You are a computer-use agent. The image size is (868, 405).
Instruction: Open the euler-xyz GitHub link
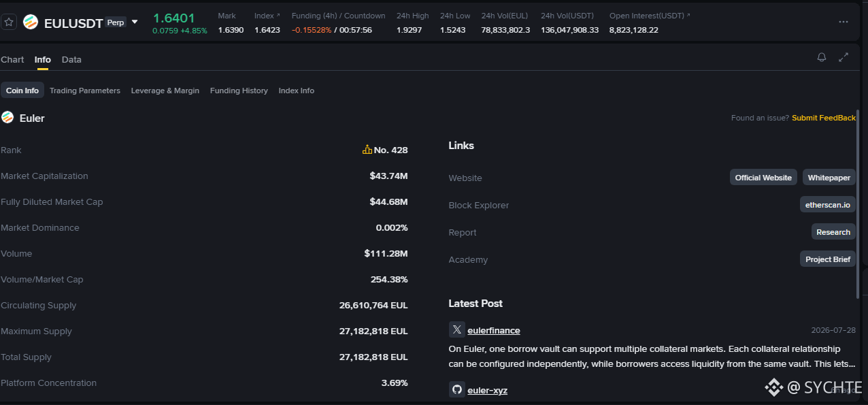[488, 390]
